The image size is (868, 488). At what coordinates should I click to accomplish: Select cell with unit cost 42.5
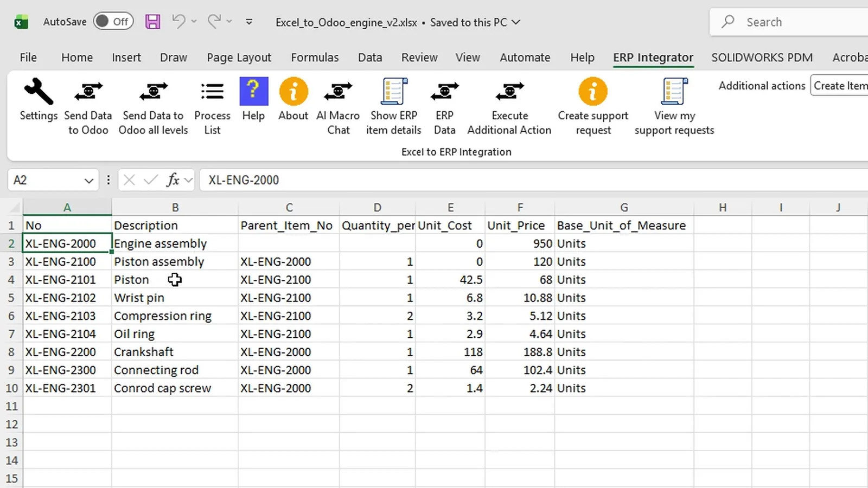pyautogui.click(x=450, y=280)
